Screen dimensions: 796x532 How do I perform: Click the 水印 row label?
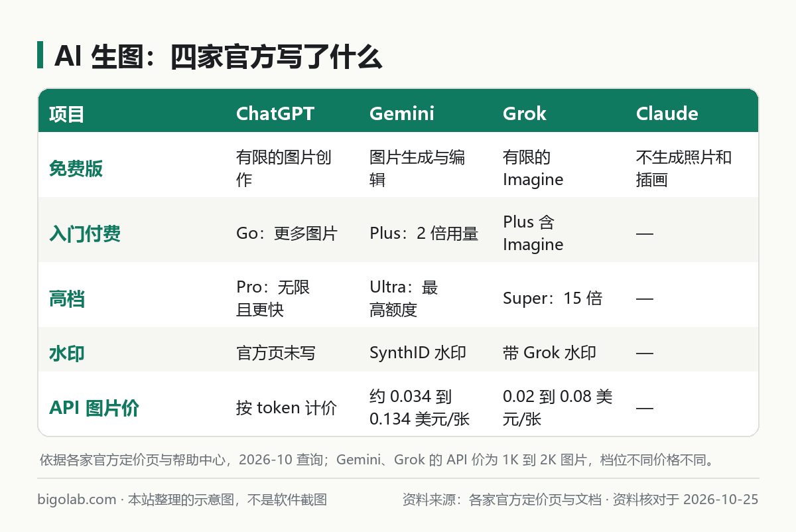click(67, 353)
